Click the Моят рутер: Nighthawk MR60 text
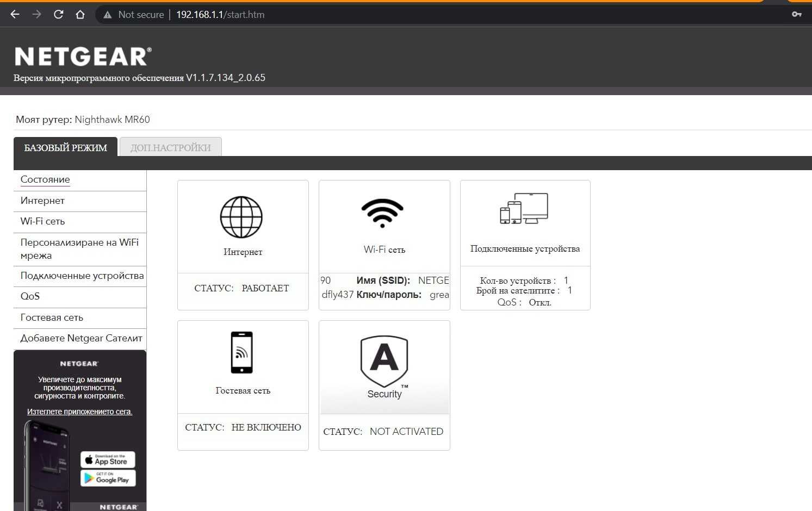Viewport: 812px width, 511px height. coord(83,120)
